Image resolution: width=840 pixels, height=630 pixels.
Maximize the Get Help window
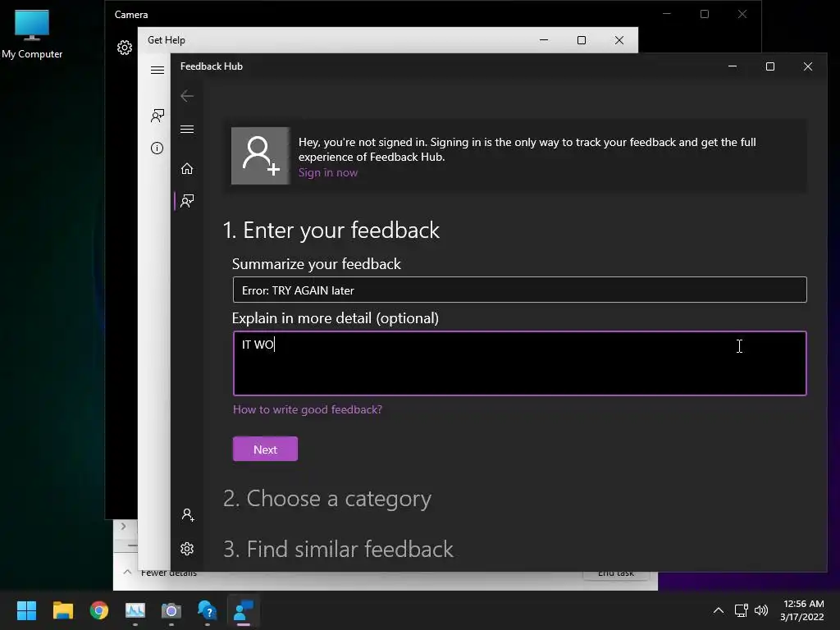click(582, 40)
